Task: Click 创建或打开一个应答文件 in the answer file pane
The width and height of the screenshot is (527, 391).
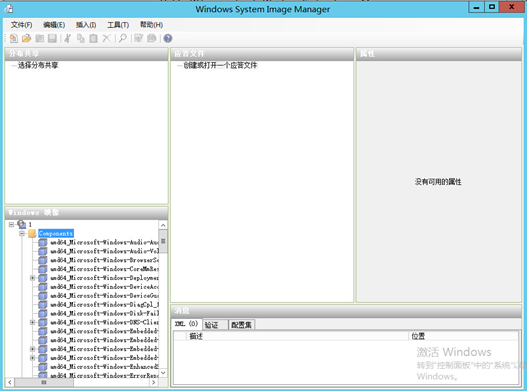Action: (x=220, y=65)
